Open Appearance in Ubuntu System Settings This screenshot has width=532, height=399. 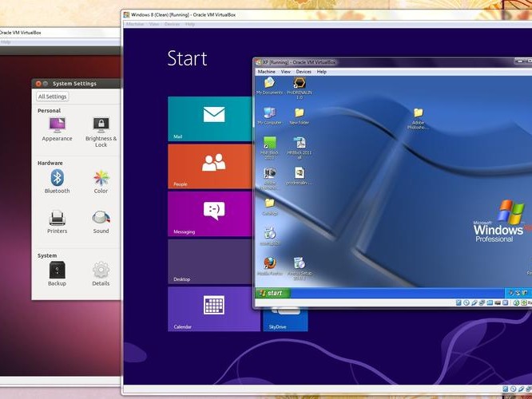click(57, 129)
